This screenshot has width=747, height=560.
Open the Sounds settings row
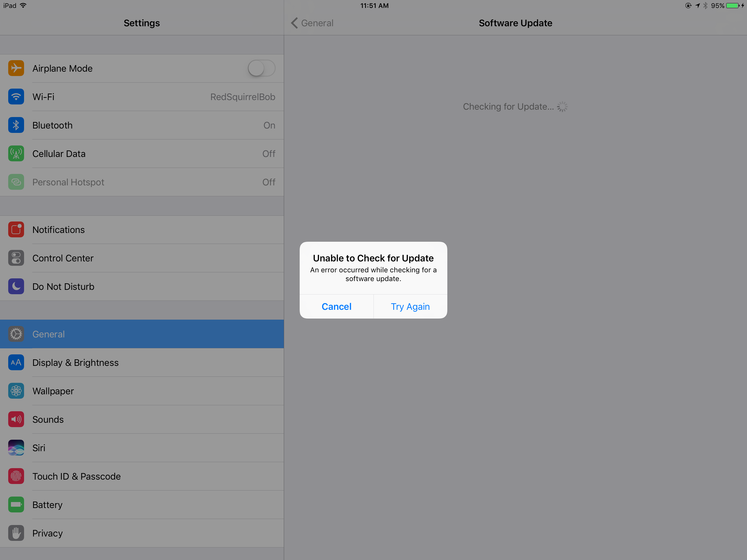48,419
